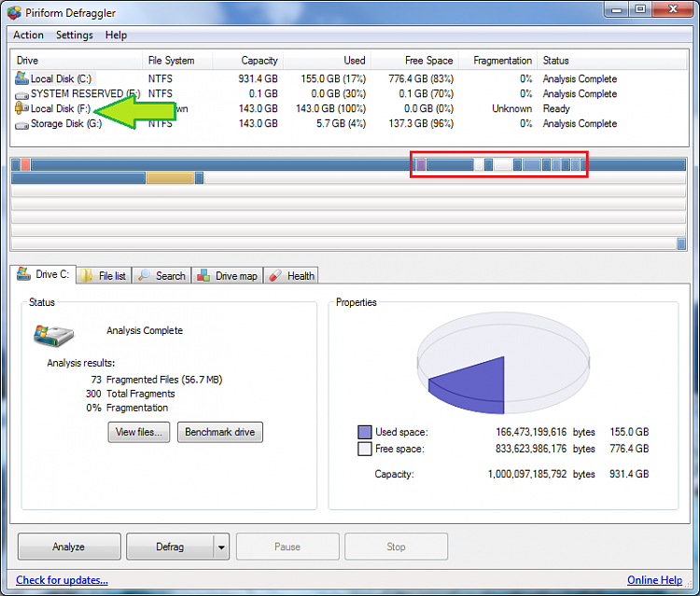Click the 73 Fragmented Files (56.7 MB) text
Image resolution: width=700 pixels, height=596 pixels.
point(157,380)
